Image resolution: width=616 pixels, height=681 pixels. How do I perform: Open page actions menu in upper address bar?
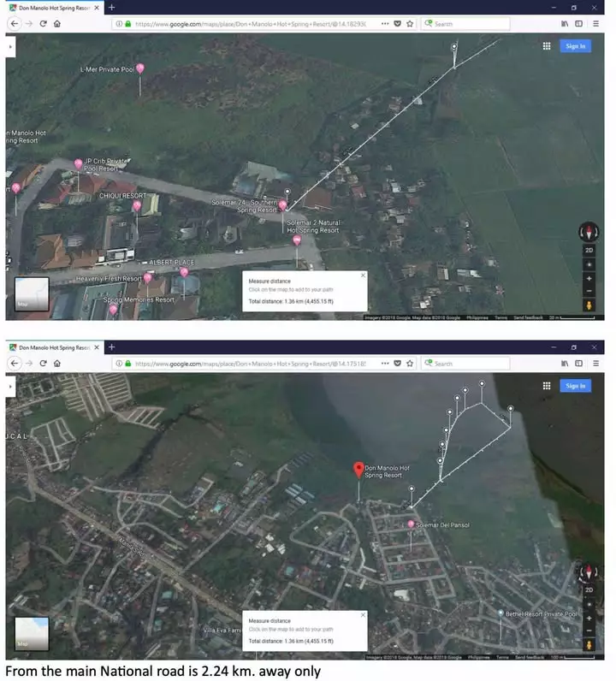(385, 24)
